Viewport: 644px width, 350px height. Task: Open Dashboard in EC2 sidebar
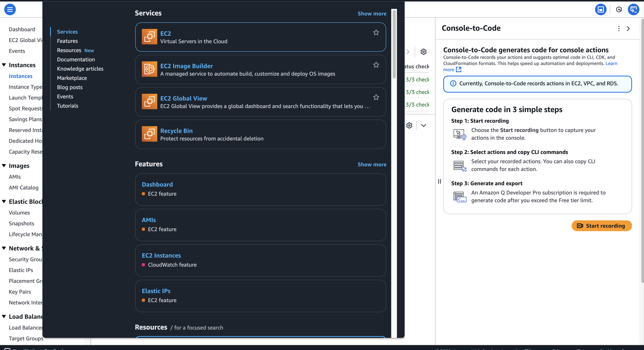(x=22, y=30)
